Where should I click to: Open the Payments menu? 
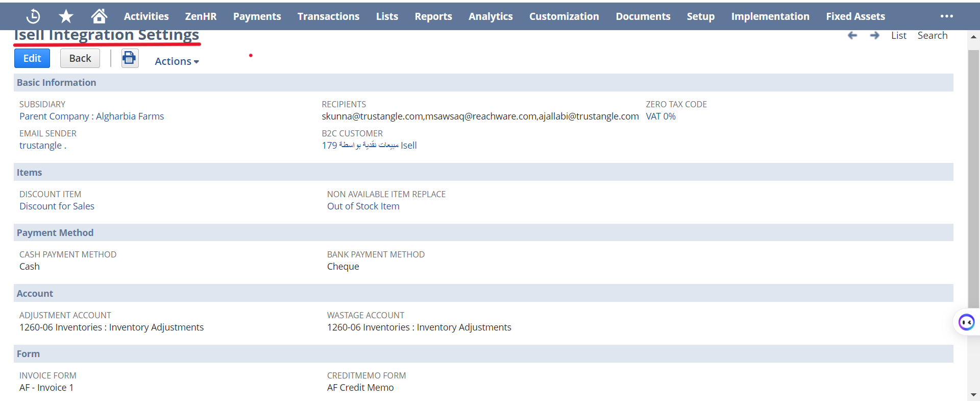pyautogui.click(x=257, y=16)
